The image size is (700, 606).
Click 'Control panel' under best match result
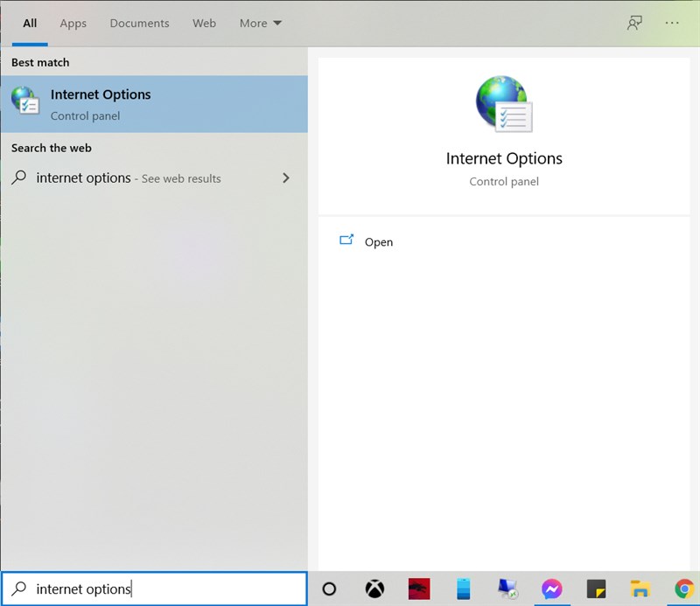85,116
